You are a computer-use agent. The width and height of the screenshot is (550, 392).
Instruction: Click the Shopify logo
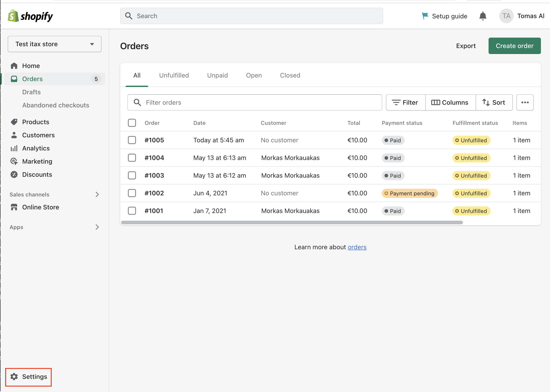[30, 16]
